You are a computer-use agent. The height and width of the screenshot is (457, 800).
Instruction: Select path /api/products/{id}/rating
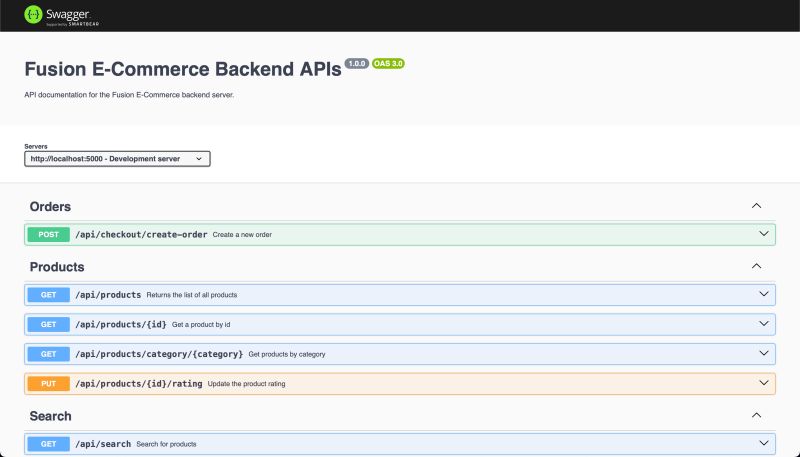[x=139, y=384]
